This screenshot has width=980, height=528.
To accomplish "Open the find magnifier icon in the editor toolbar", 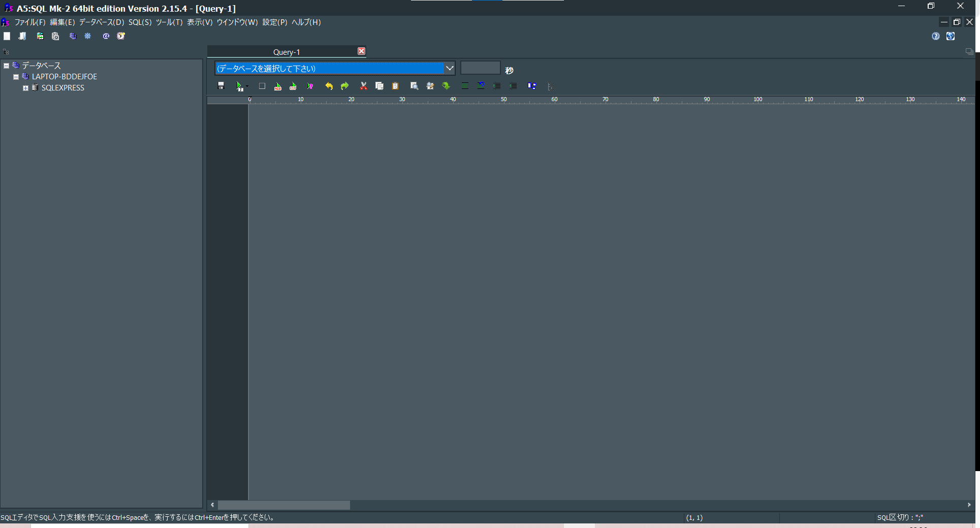I will coord(414,86).
